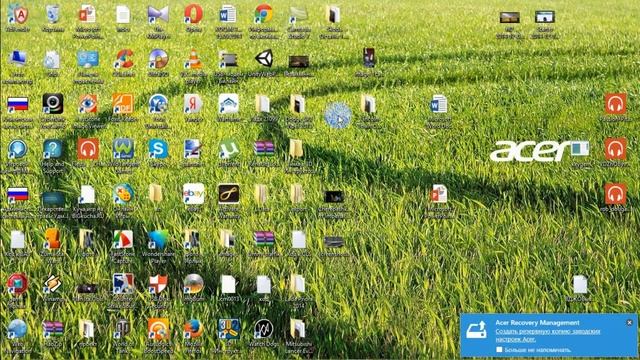Select the orange Foxit Reader PDF icon
The width and height of the screenshot is (640, 360).
[123, 104]
